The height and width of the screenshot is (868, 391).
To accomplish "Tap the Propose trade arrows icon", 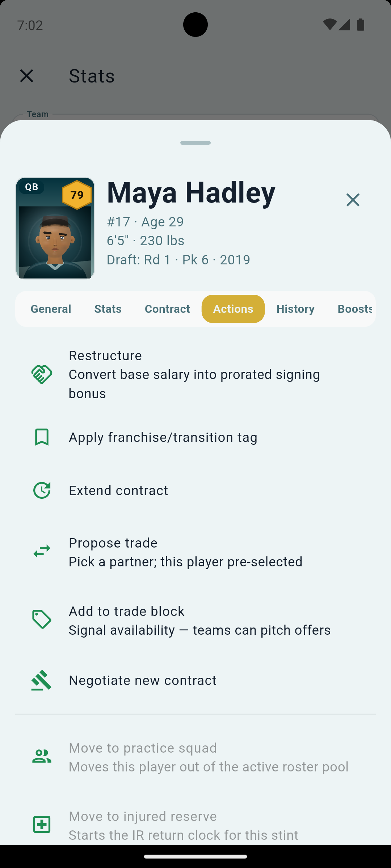I will click(42, 552).
